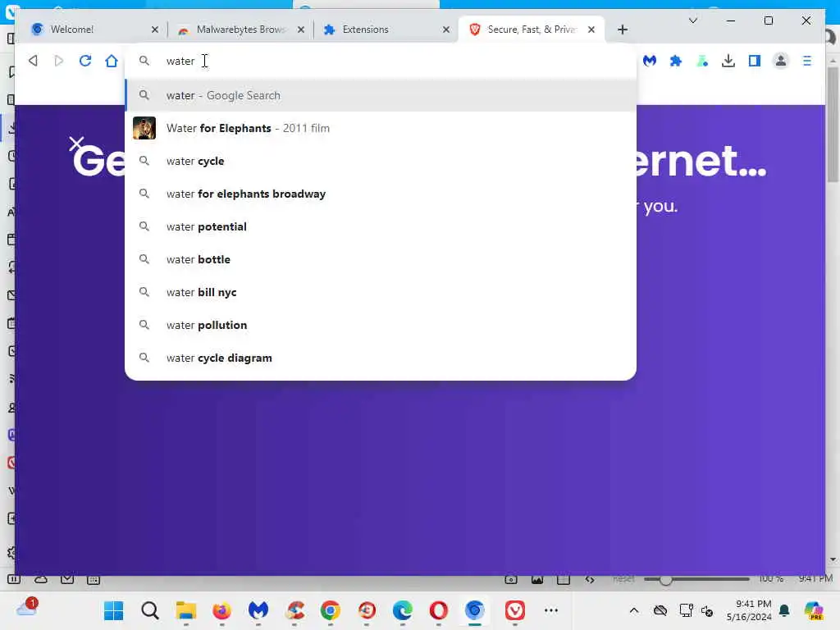The image size is (840, 630).
Task: Launch Microsoft Edge from the taskbar
Action: click(x=402, y=610)
